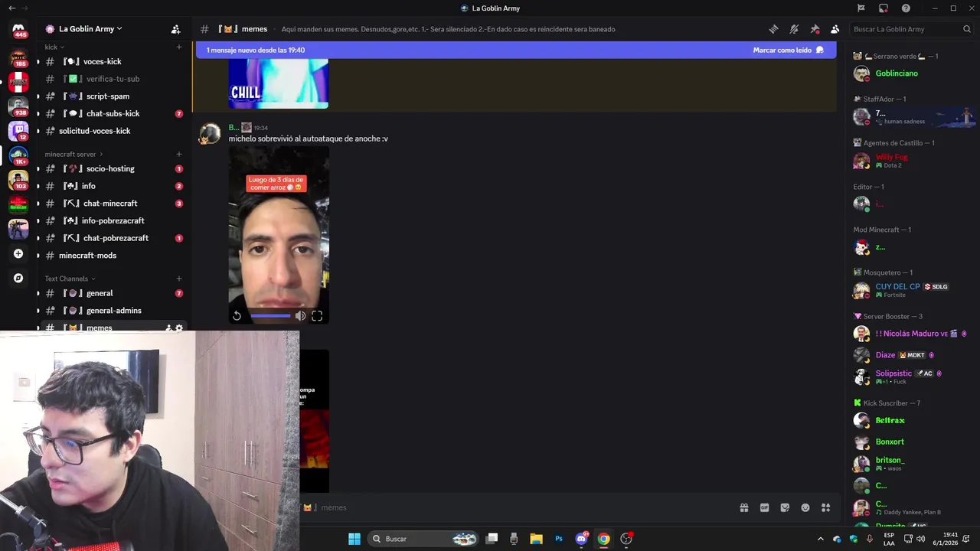Add channel to minecraft server category
Screen dimensions: 980x551
pyautogui.click(x=179, y=154)
